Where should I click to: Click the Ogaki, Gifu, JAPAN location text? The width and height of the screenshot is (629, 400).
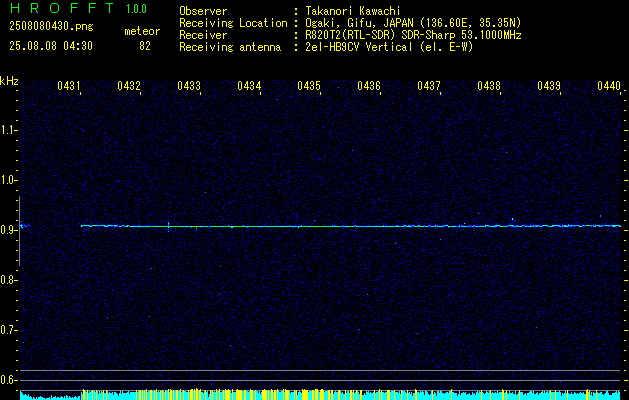pyautogui.click(x=414, y=23)
